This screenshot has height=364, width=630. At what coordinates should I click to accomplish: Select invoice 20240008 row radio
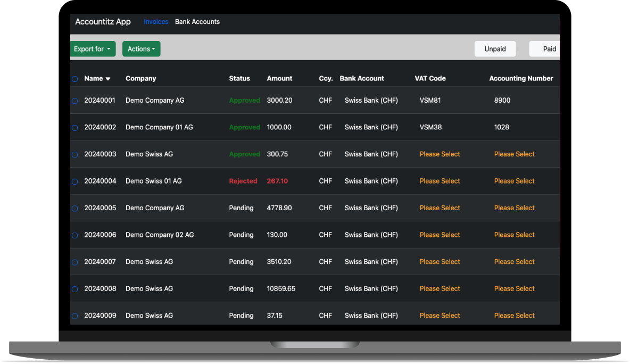[x=74, y=289]
